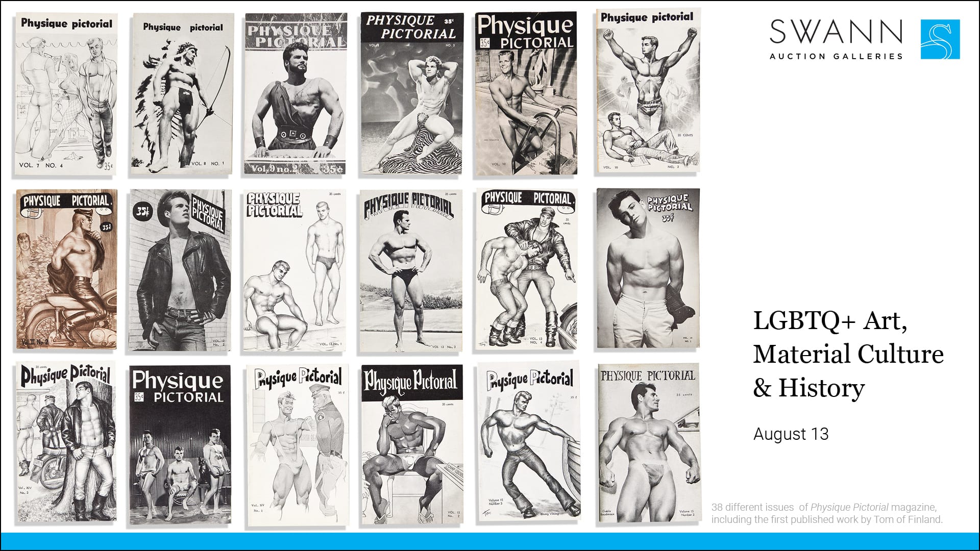Click the AUCTION GALLERIES text
Screen dimensions: 980x551
tap(836, 56)
